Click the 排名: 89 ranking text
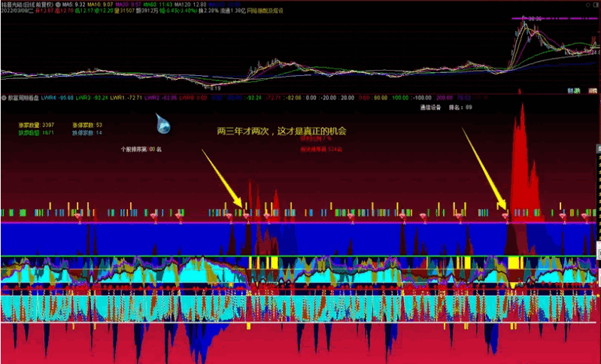The width and height of the screenshot is (601, 364). click(x=460, y=108)
